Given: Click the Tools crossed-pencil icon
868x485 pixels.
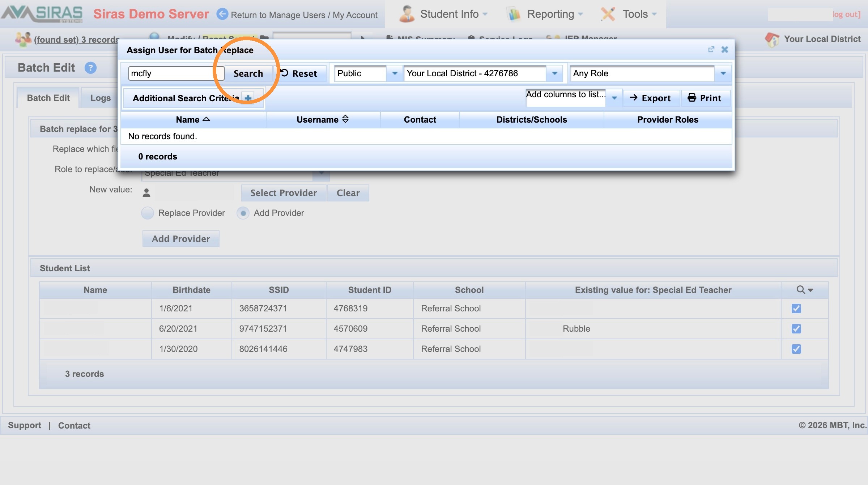Looking at the screenshot, I should tap(608, 14).
